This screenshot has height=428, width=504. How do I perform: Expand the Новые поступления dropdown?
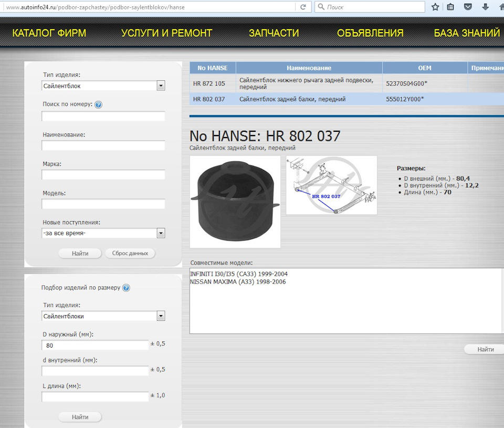pyautogui.click(x=161, y=233)
